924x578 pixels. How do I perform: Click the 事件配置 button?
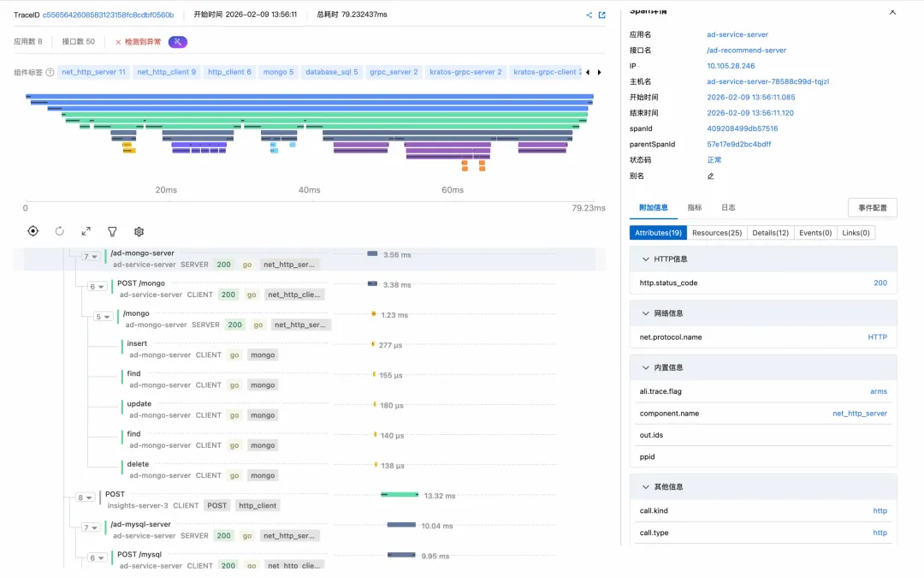(872, 208)
